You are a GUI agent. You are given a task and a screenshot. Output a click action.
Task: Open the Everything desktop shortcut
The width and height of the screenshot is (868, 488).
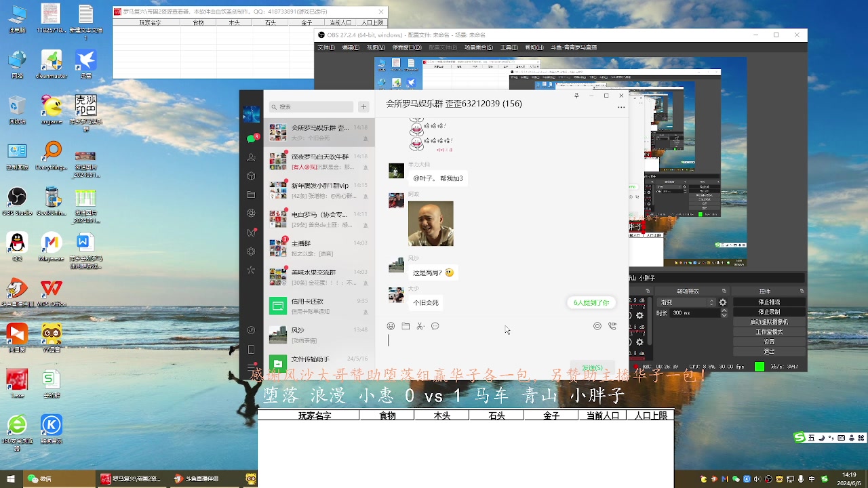click(52, 156)
